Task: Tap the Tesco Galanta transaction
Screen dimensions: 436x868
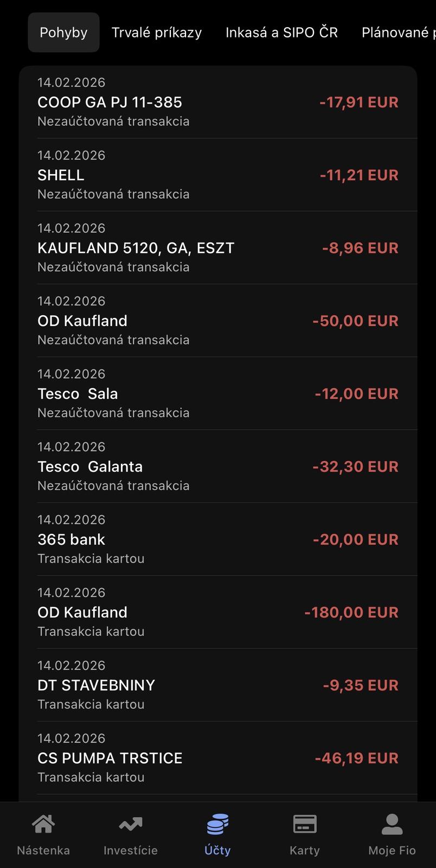Action: 163,467
